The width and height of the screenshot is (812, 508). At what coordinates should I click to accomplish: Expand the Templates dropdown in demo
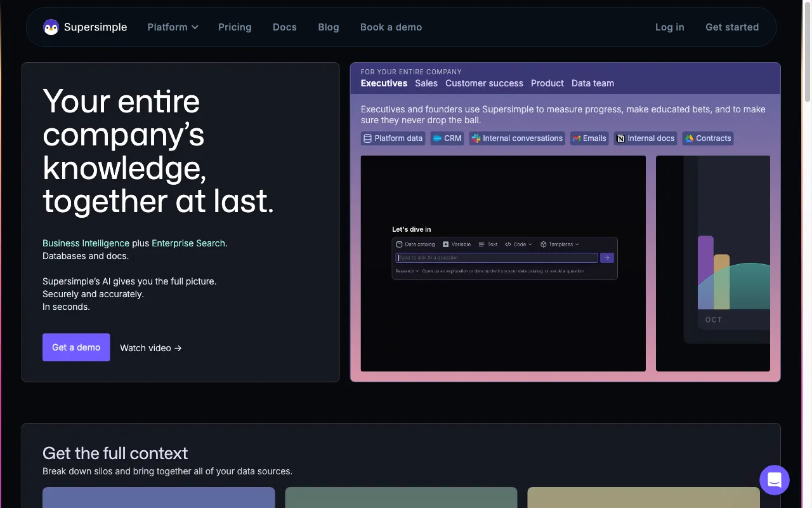point(560,244)
